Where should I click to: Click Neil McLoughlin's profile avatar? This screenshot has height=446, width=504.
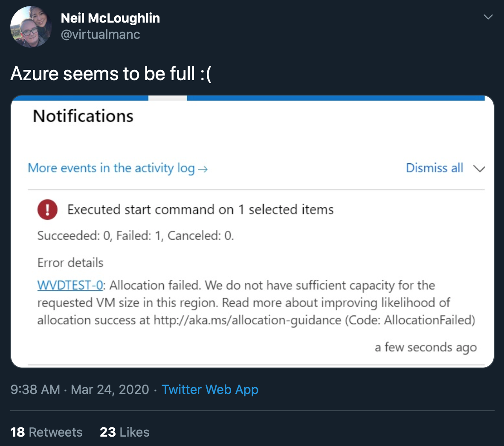click(x=31, y=27)
